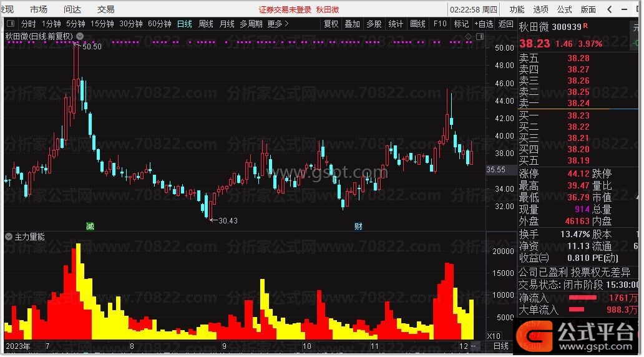Open the 选项 menu
The height and width of the screenshot is (357, 644).
pyautogui.click(x=540, y=9)
